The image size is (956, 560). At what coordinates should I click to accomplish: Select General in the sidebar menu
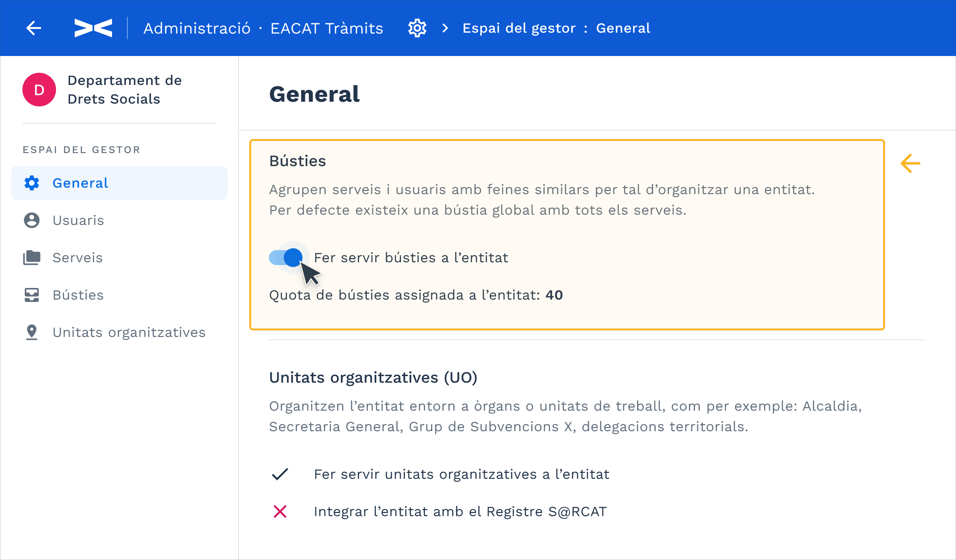pos(80,183)
